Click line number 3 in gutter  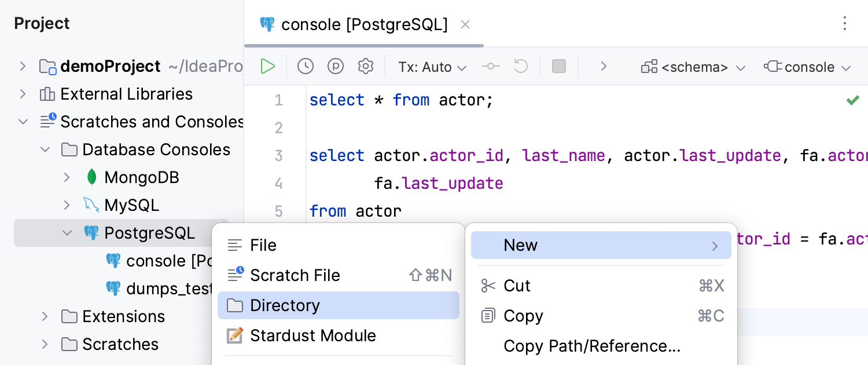279,156
